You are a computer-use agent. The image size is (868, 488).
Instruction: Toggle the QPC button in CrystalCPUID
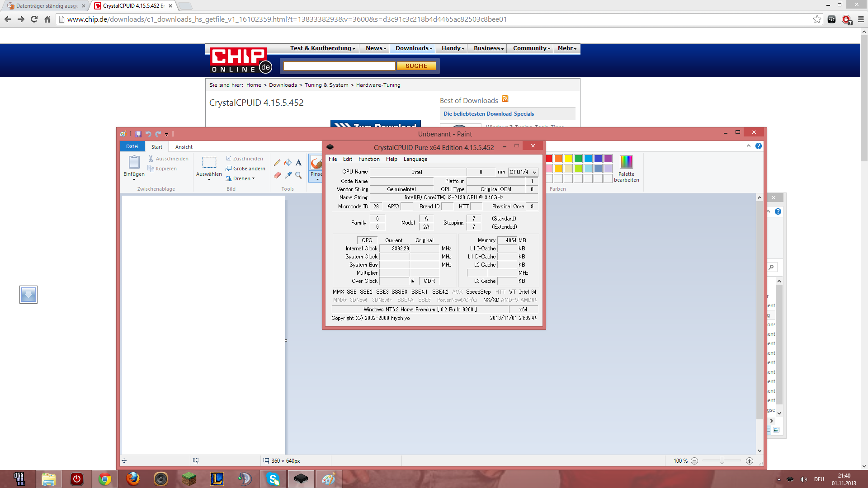[x=367, y=240]
